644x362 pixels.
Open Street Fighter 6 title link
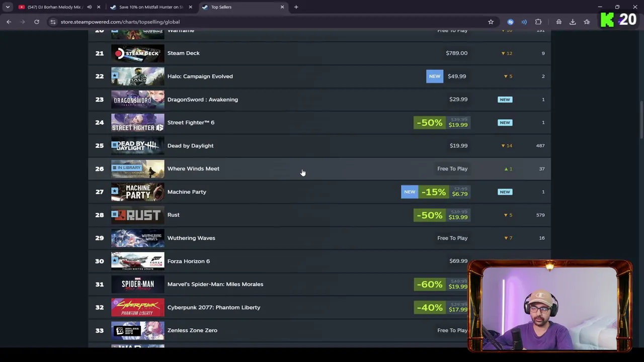pos(191,122)
